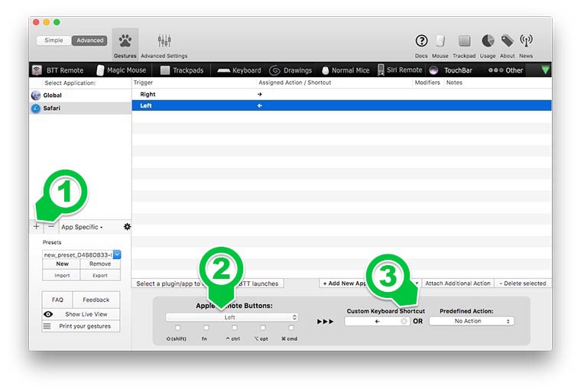This screenshot has width=581, height=392.
Task: Enable the opt modifier checkbox
Action: click(x=263, y=328)
